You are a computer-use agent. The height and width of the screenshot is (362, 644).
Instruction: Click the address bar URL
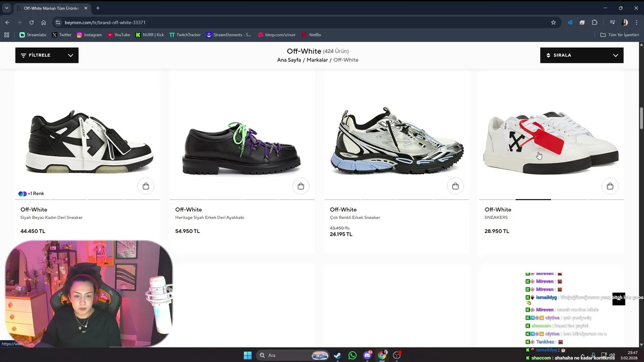click(105, 23)
